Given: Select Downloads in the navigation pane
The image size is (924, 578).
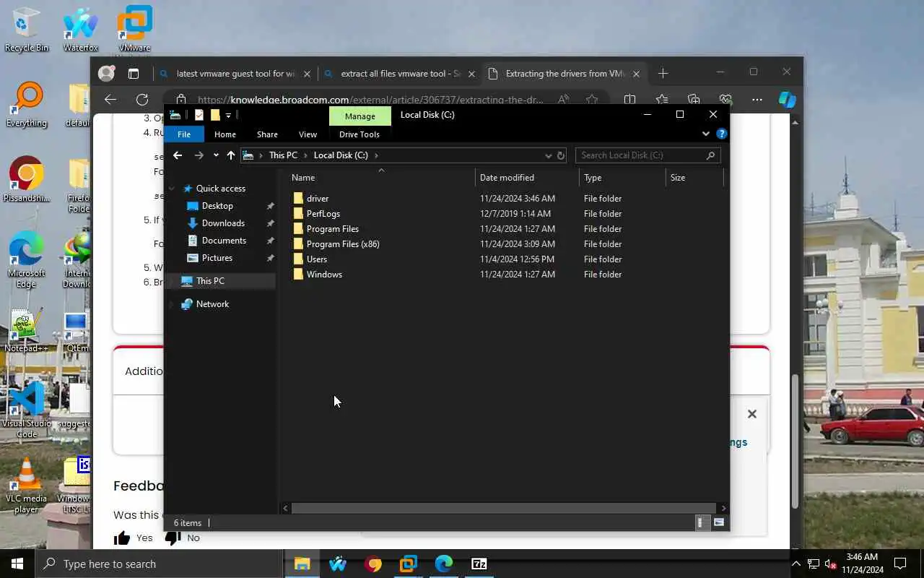Looking at the screenshot, I should pos(223,223).
